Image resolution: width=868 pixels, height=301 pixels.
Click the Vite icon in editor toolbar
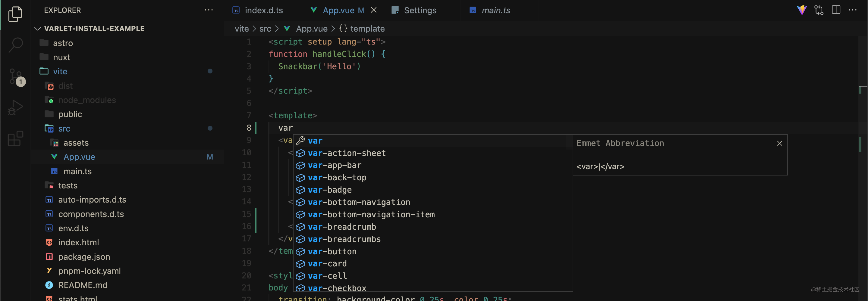(802, 10)
